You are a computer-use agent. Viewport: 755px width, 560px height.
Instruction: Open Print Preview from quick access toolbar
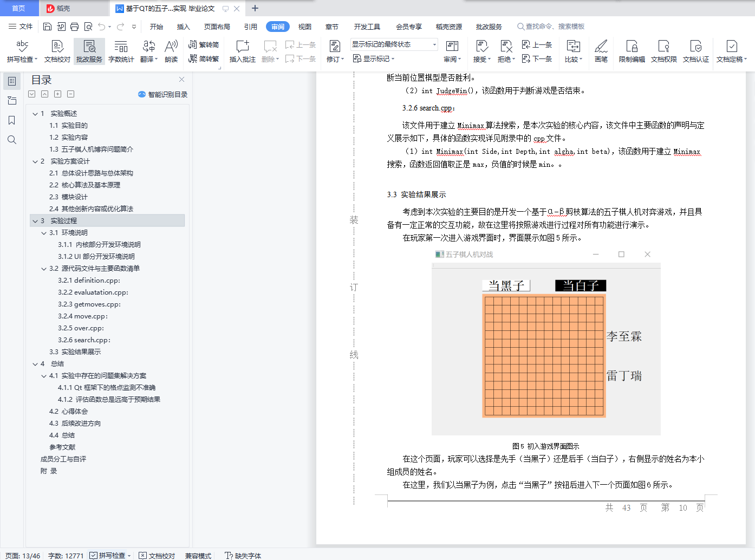click(88, 27)
